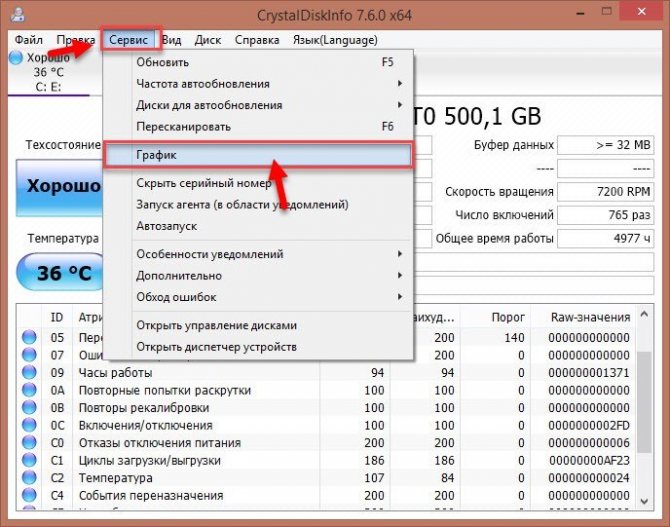Image resolution: width=670 pixels, height=527 pixels.
Task: Select the Включения/отключения row
Action: (326, 425)
